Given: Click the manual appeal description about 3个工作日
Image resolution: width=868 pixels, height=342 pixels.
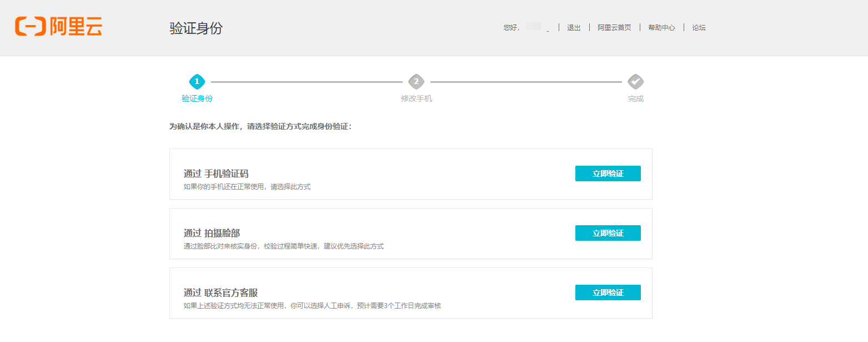Looking at the screenshot, I should pos(312,306).
